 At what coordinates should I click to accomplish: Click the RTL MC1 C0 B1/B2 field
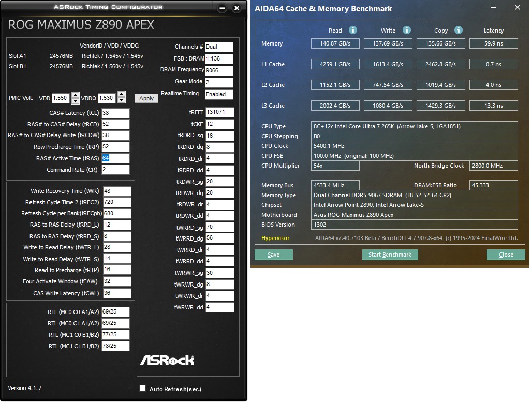point(115,335)
